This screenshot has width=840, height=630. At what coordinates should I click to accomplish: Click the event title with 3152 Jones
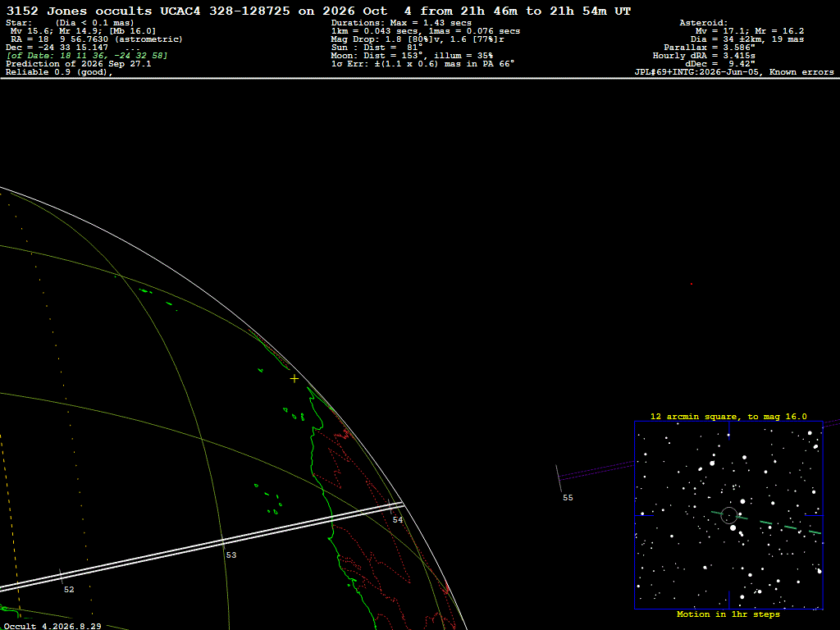pyautogui.click(x=318, y=11)
